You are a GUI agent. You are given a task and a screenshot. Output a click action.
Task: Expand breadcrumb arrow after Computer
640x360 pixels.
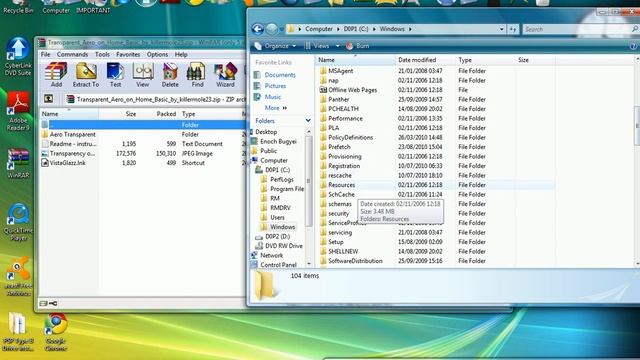[338, 29]
